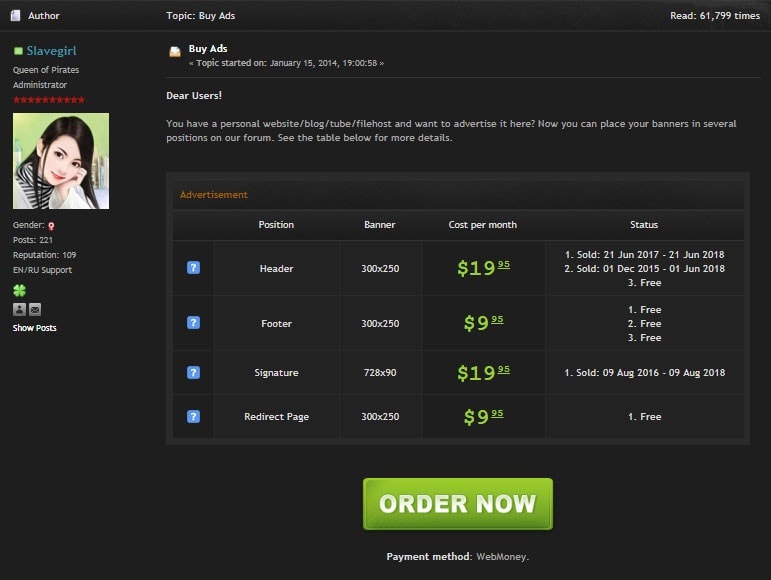Click the 728x90 banner size cell
Image resolution: width=771 pixels, height=580 pixels.
coord(380,373)
